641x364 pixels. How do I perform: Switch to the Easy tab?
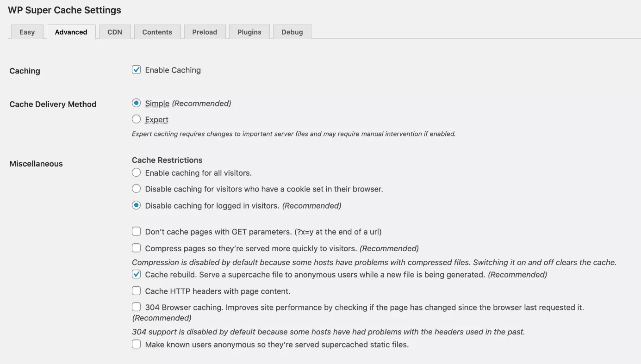coord(27,32)
